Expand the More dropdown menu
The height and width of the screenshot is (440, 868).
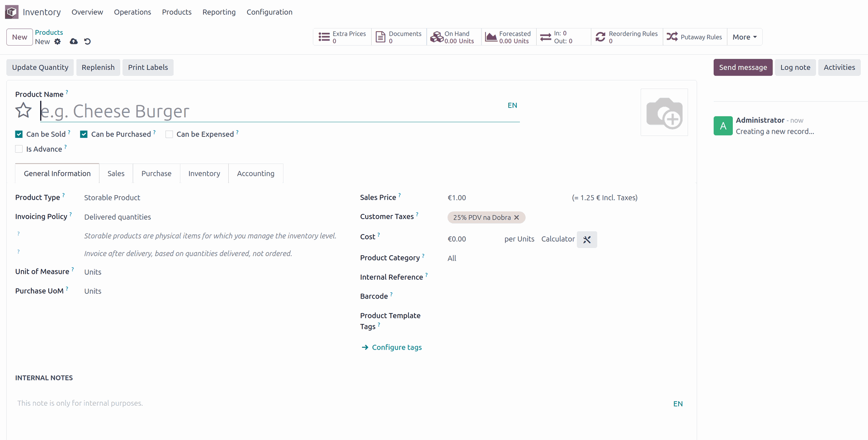click(x=744, y=37)
